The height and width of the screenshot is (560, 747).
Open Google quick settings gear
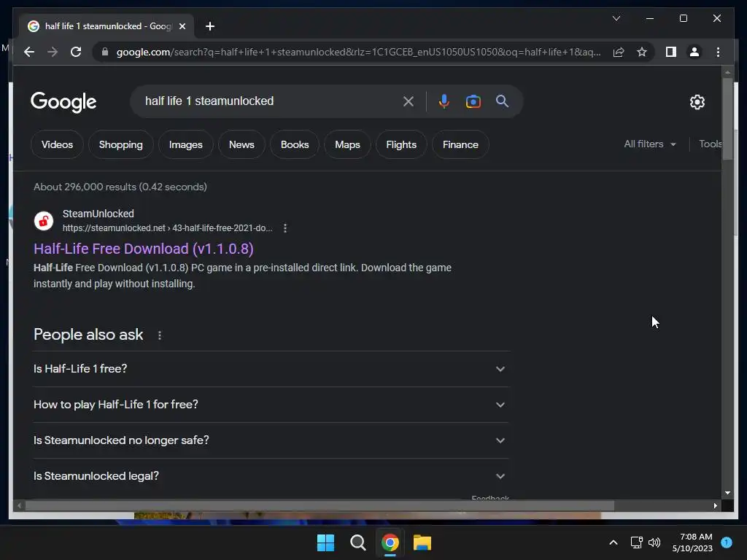click(x=697, y=102)
